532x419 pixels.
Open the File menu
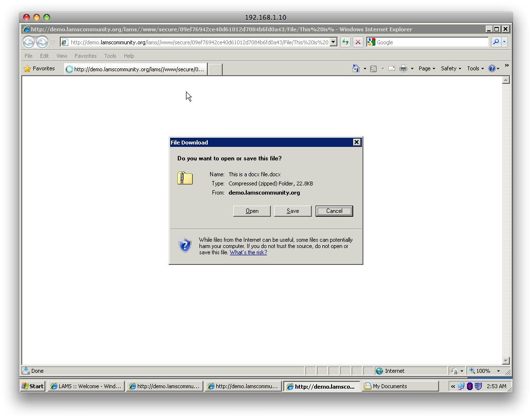point(28,56)
